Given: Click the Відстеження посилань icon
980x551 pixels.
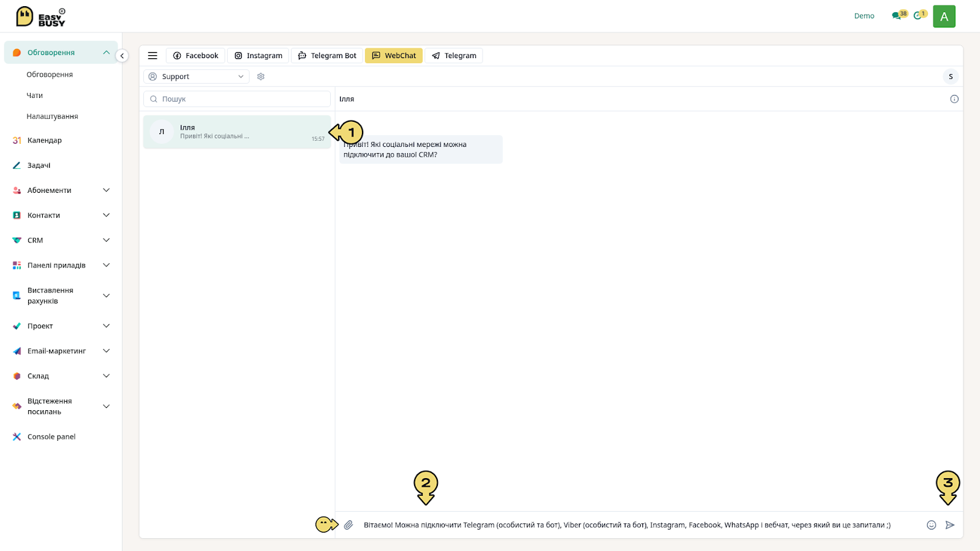Looking at the screenshot, I should click(17, 407).
